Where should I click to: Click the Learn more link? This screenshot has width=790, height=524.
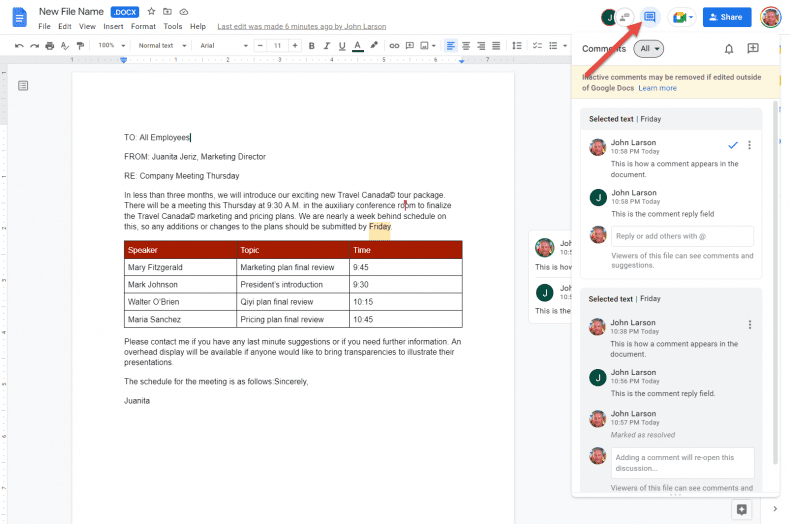point(657,88)
